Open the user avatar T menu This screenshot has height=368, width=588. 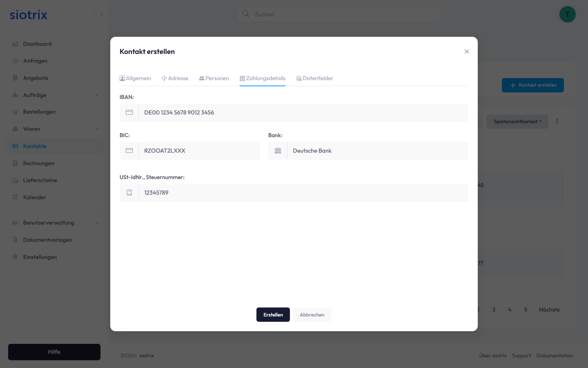pyautogui.click(x=567, y=14)
